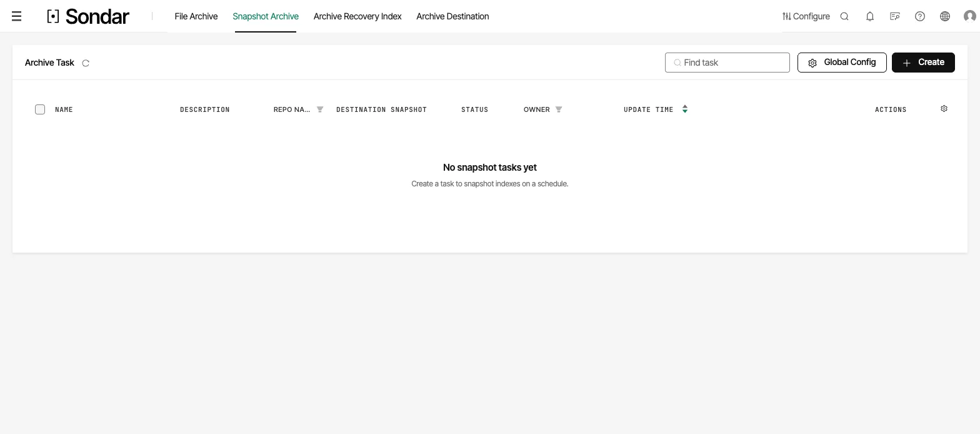
Task: Switch to Archive Recovery Index tab
Action: (x=357, y=16)
